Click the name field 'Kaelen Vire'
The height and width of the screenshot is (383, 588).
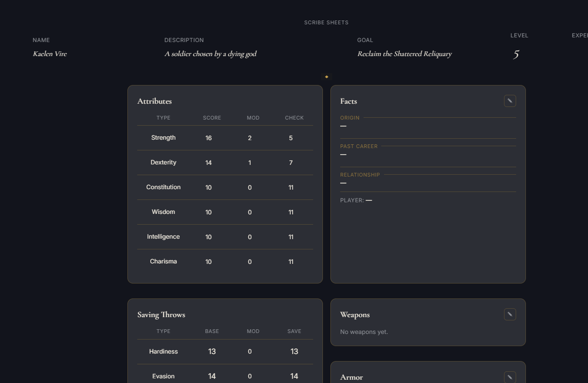tap(50, 54)
